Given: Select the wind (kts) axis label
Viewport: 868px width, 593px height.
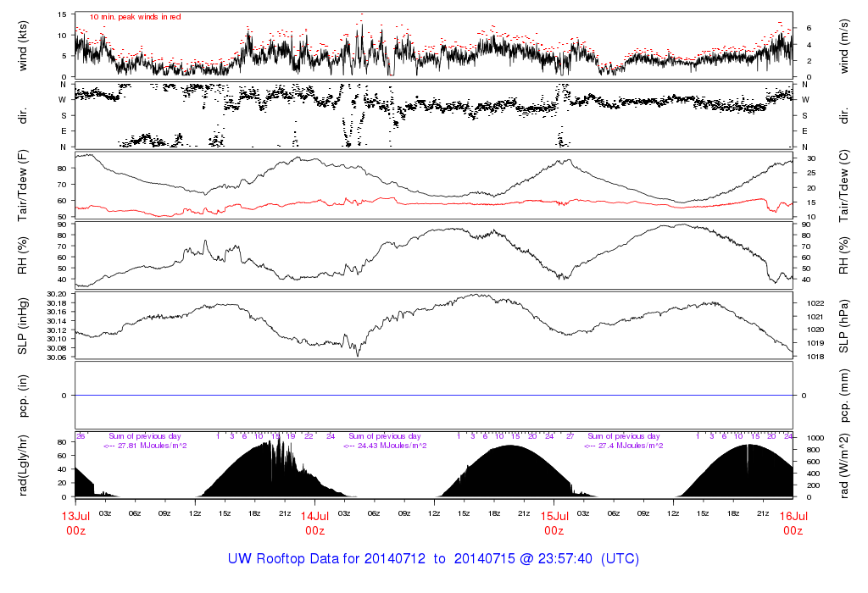Looking at the screenshot, I should coord(23,44).
